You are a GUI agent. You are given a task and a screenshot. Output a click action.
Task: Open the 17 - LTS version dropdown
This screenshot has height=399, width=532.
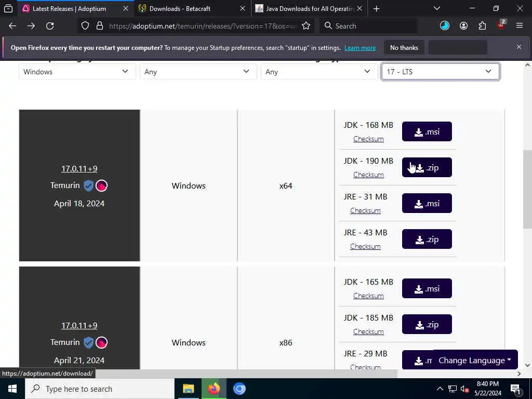[441, 72]
